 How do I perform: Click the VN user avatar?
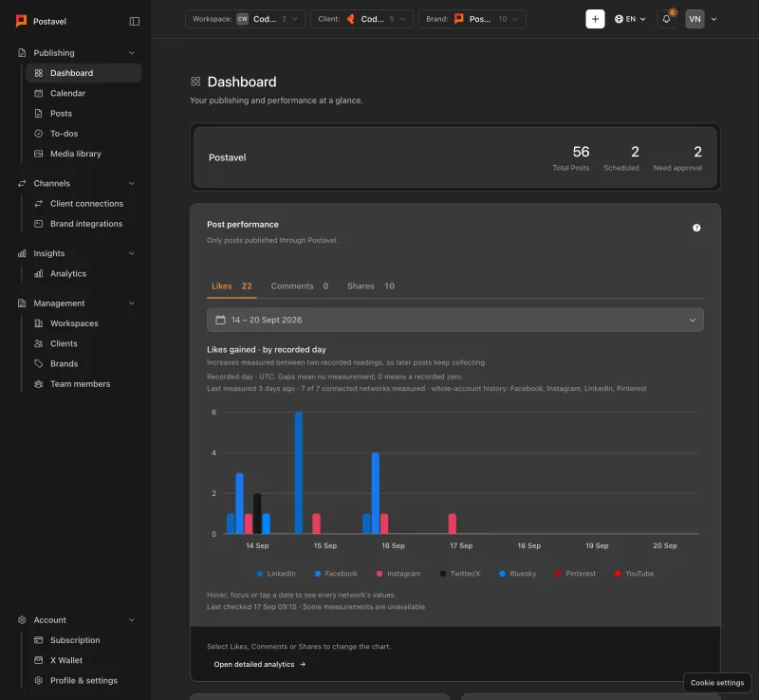click(694, 19)
